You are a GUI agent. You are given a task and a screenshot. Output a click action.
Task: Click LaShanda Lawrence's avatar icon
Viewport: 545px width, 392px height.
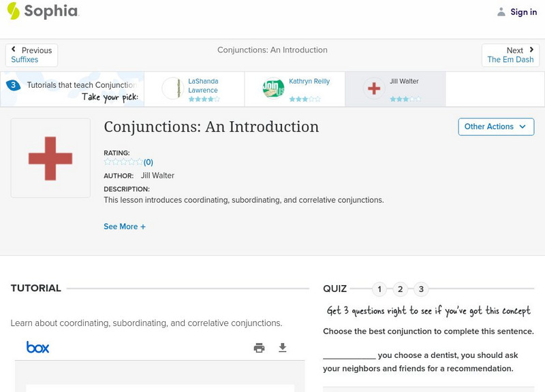pos(172,88)
